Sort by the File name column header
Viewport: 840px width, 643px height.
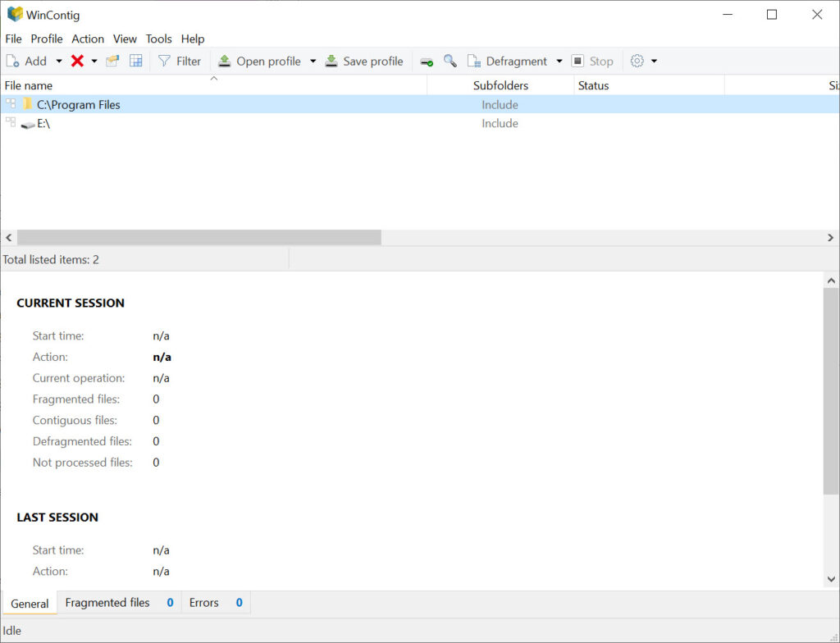coord(214,85)
